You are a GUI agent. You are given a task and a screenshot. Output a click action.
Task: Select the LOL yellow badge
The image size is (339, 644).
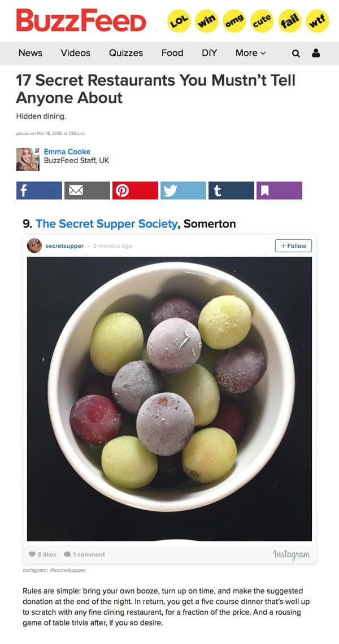pos(178,20)
